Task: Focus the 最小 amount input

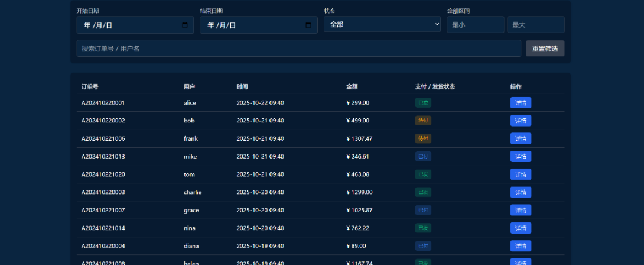Action: coord(475,25)
